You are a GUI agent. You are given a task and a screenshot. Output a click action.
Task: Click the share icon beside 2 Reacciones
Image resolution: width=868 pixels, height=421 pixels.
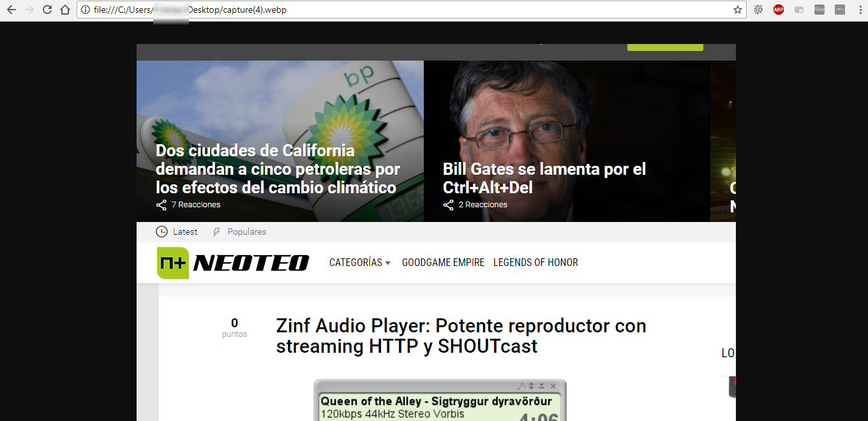[449, 205]
